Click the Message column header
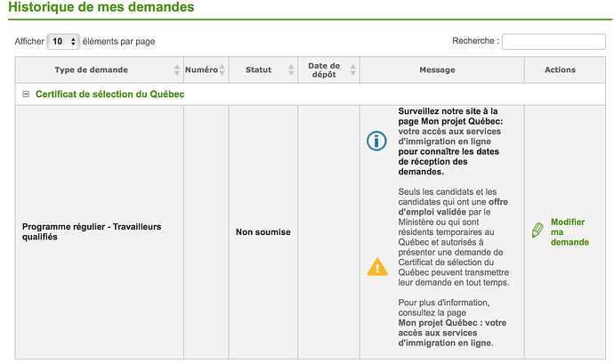The width and height of the screenshot is (614, 364). point(437,70)
